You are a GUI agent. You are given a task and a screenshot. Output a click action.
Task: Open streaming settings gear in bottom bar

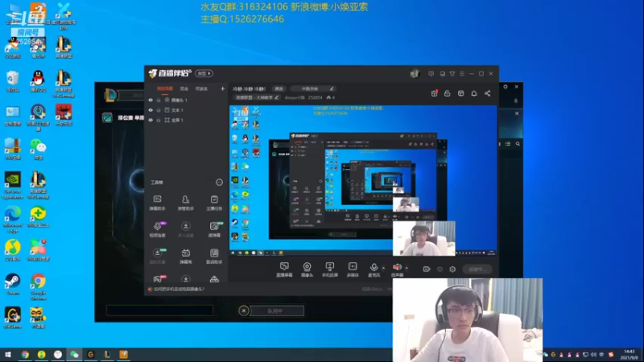point(452,269)
